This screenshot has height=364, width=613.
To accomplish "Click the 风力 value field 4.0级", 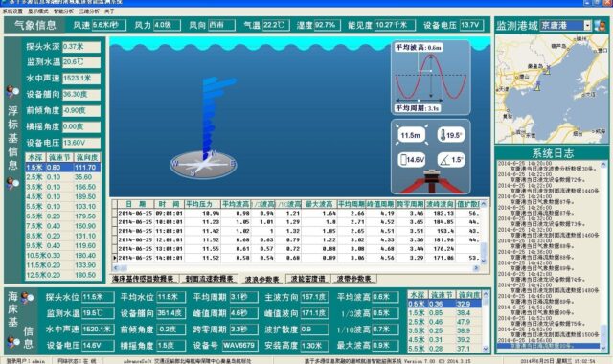I will tap(167, 25).
